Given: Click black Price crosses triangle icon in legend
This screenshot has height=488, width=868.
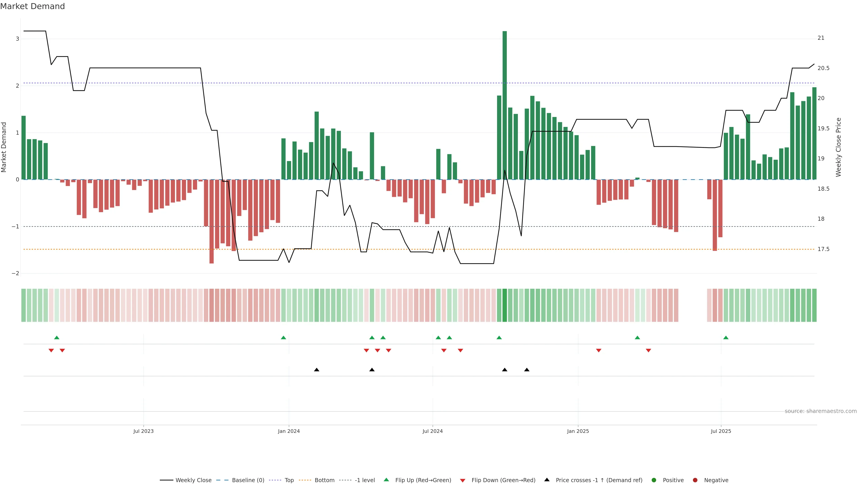Looking at the screenshot, I should (x=547, y=480).
